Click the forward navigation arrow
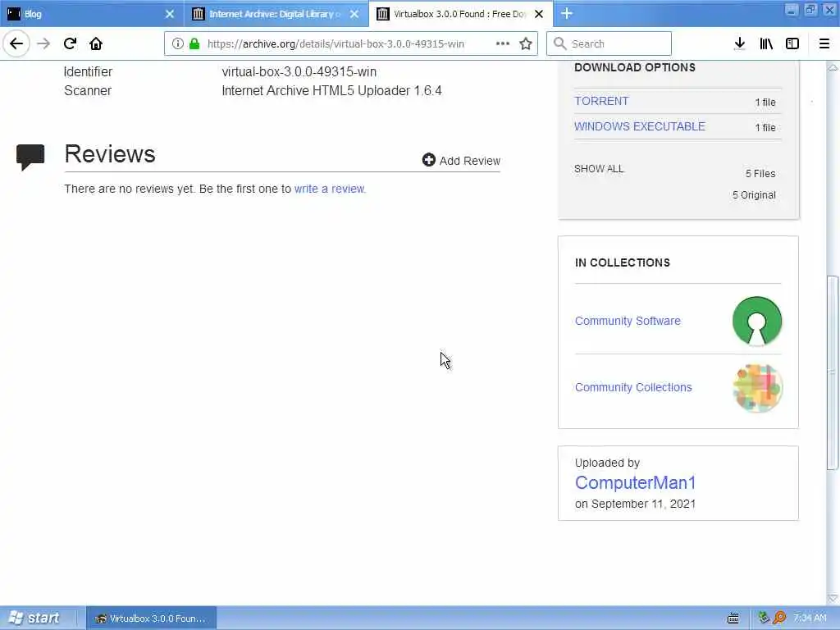The image size is (840, 630). [x=43, y=43]
